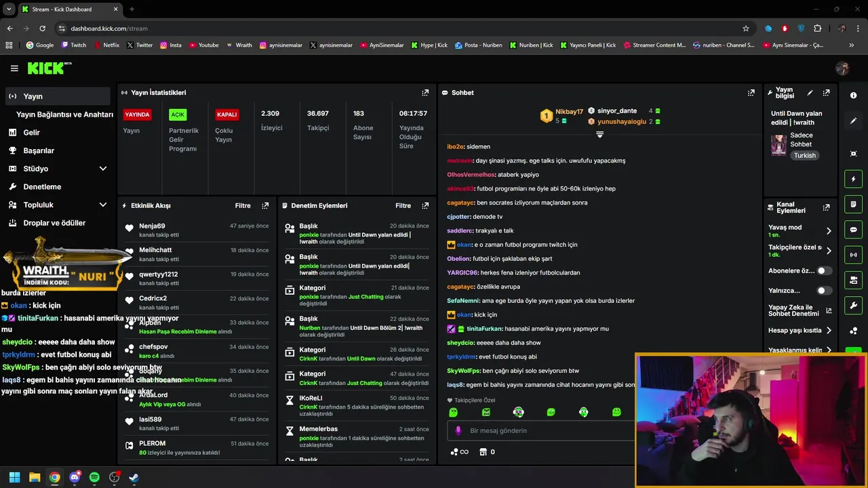Collapse the pinned leaderboard arrow in chat
This screenshot has width=868, height=488.
[599, 134]
